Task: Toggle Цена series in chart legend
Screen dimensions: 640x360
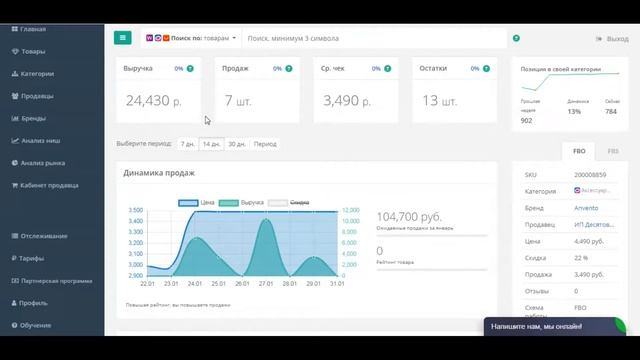Action: point(196,202)
